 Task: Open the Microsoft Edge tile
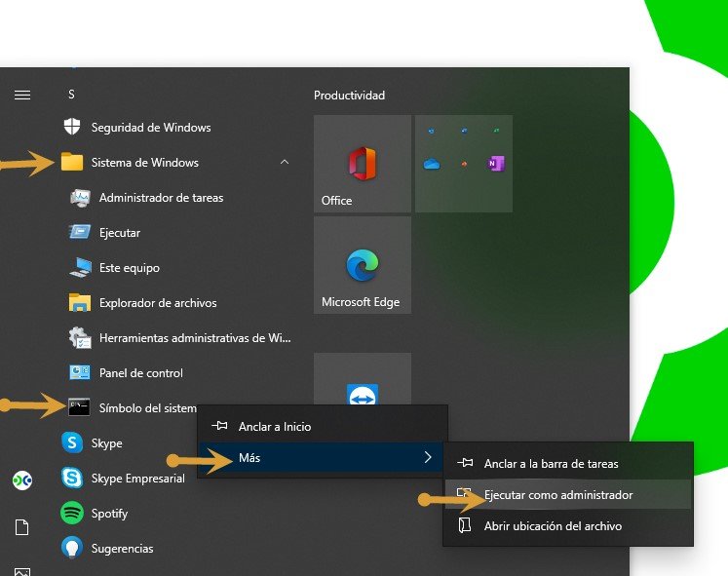coord(363,265)
